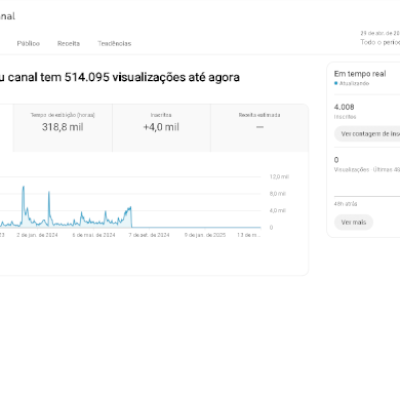Click the Ver mais button
Image resolution: width=400 pixels, height=400 pixels.
point(354,222)
